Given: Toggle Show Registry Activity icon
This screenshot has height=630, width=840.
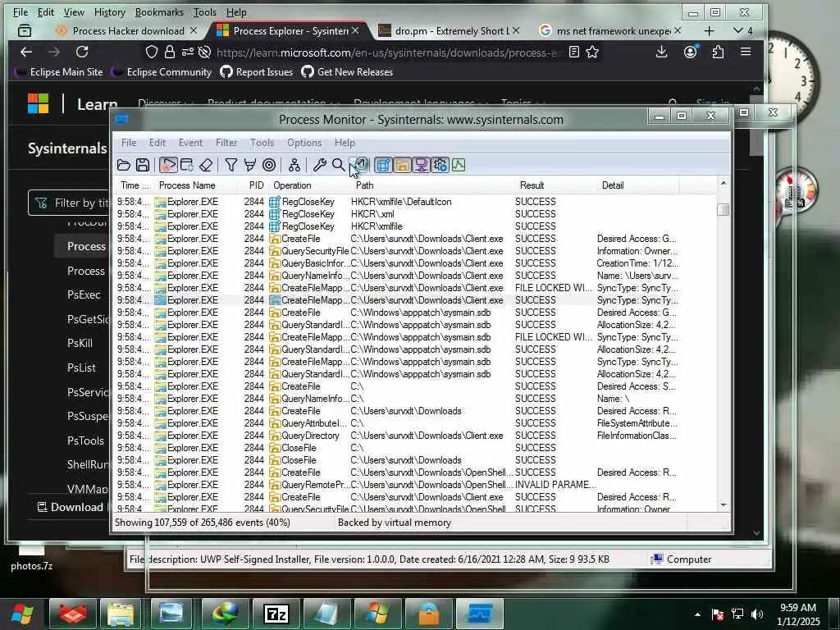Looking at the screenshot, I should pos(383,165).
